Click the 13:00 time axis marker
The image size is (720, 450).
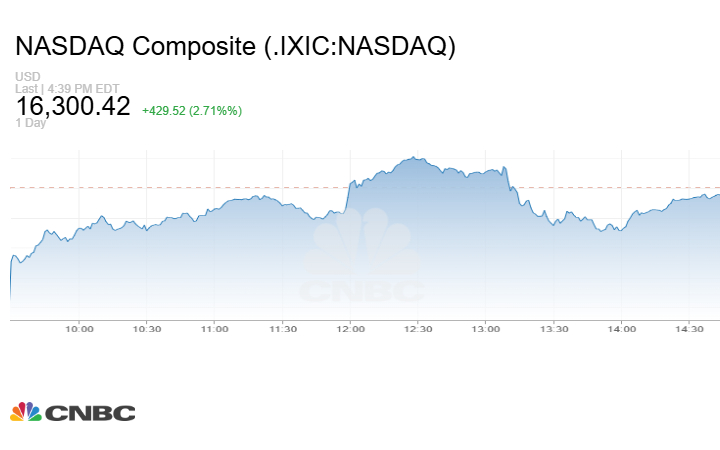click(486, 328)
